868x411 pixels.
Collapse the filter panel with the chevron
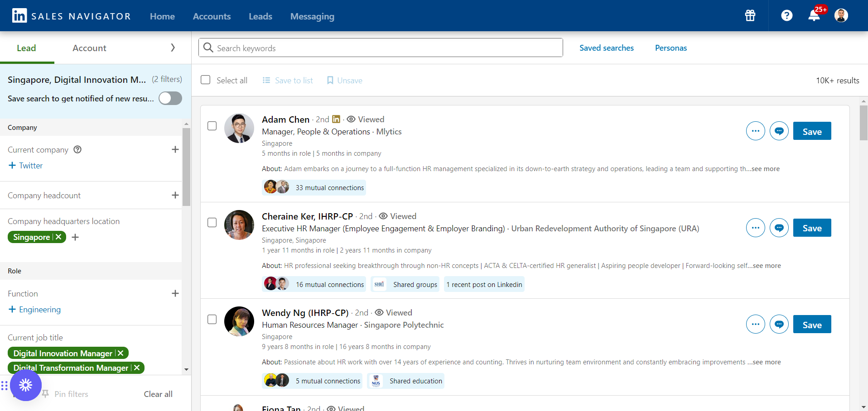click(173, 48)
